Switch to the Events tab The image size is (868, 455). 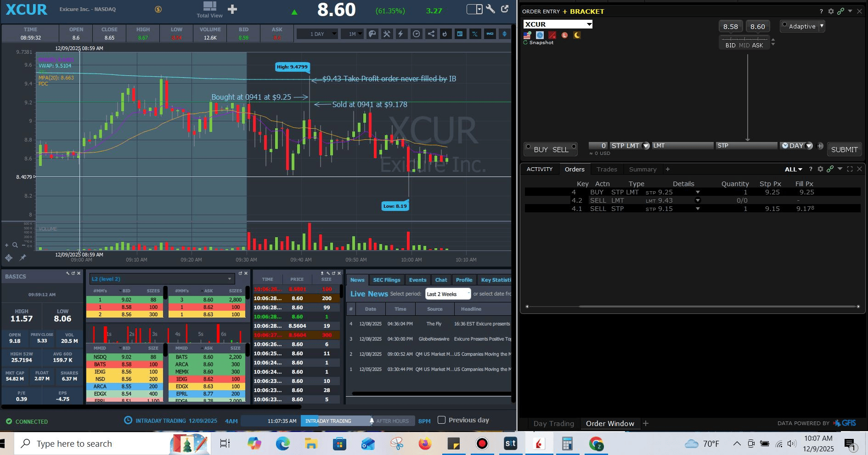pyautogui.click(x=417, y=280)
